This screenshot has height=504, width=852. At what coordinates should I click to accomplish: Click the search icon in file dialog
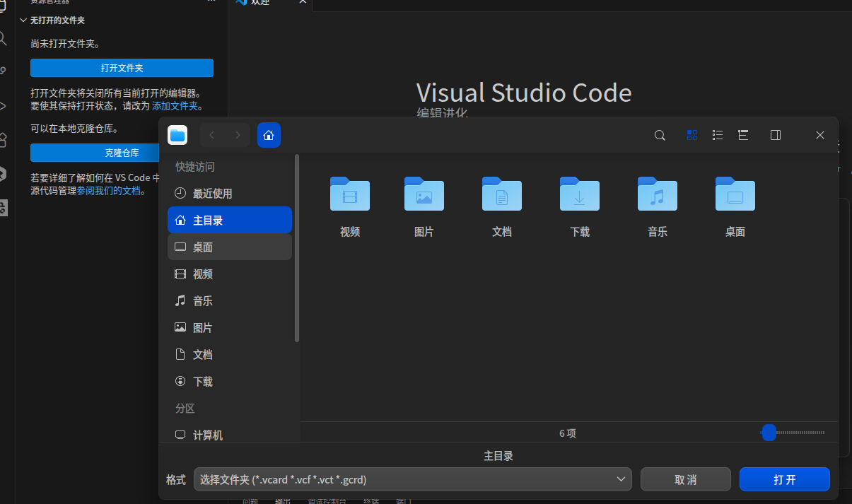[660, 135]
